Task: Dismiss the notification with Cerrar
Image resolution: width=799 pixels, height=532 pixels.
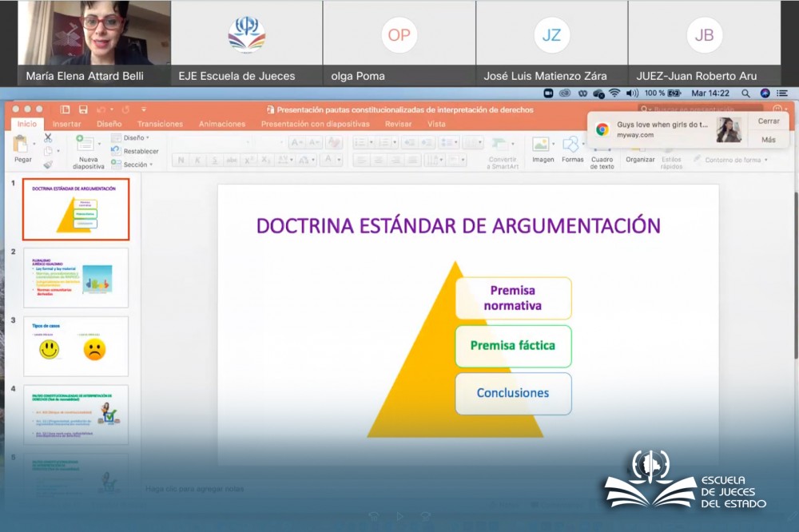Action: [769, 121]
